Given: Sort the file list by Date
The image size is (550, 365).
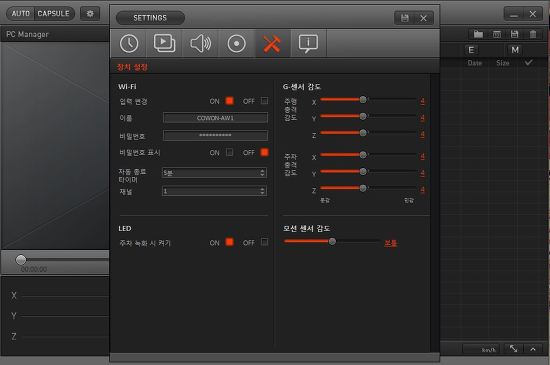Looking at the screenshot, I should click(x=475, y=63).
